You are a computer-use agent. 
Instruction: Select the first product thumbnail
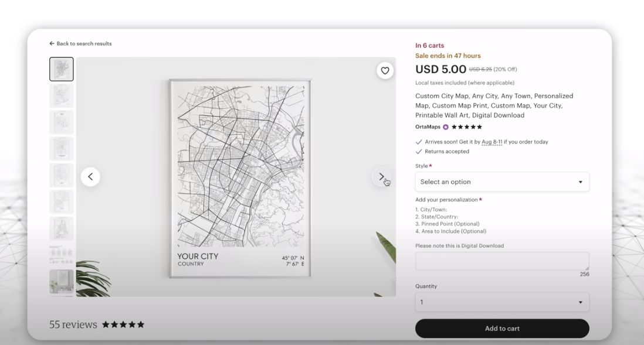[62, 69]
